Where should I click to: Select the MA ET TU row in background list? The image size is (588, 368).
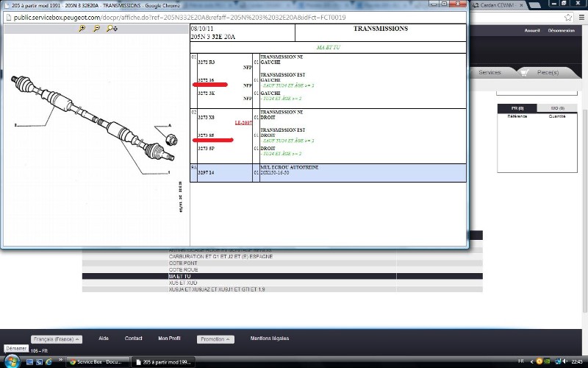282,277
